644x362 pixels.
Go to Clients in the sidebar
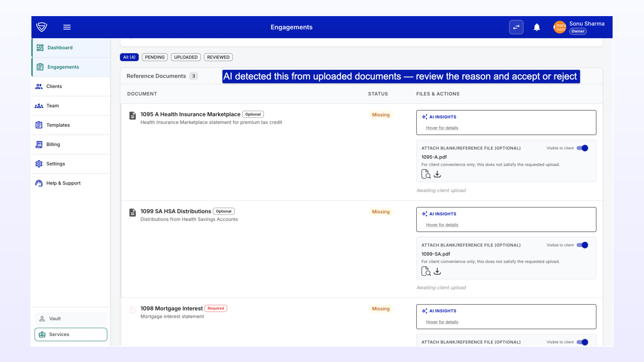coord(71,86)
